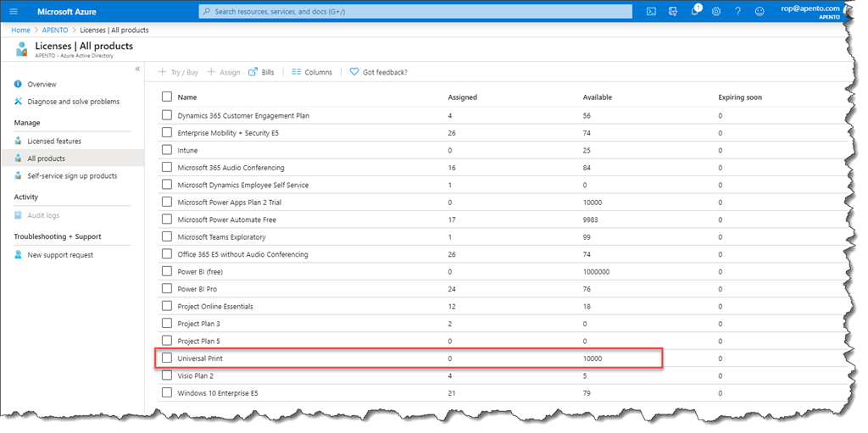Open the Azure portal hamburger menu
The image size is (868, 433).
14,11
